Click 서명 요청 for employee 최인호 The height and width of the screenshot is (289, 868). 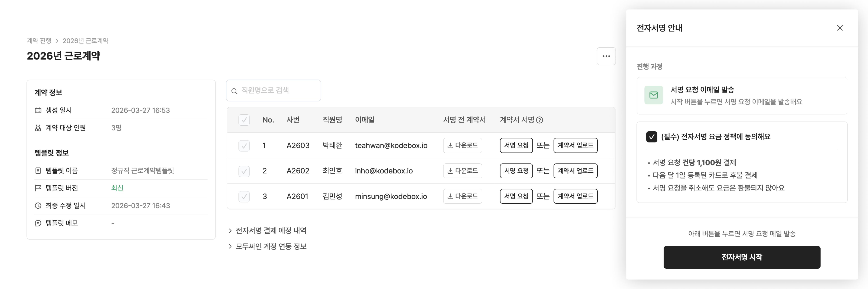(516, 171)
